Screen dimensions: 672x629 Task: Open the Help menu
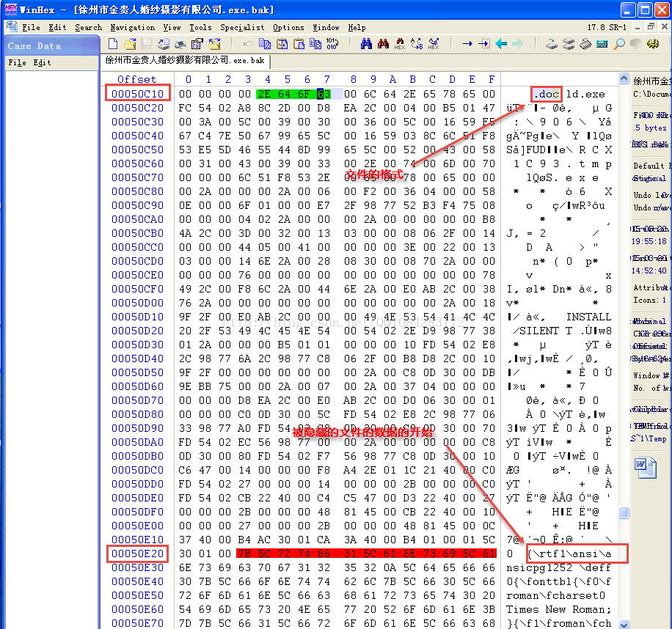[357, 27]
